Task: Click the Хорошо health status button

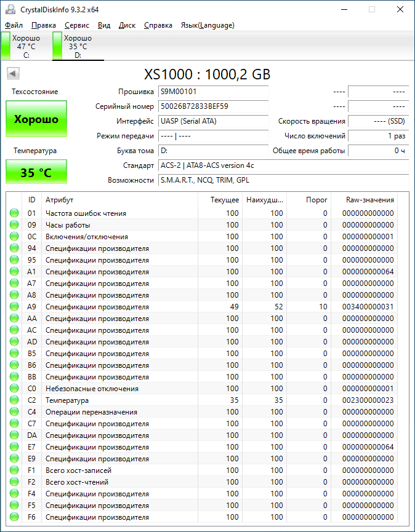Action: [x=36, y=119]
